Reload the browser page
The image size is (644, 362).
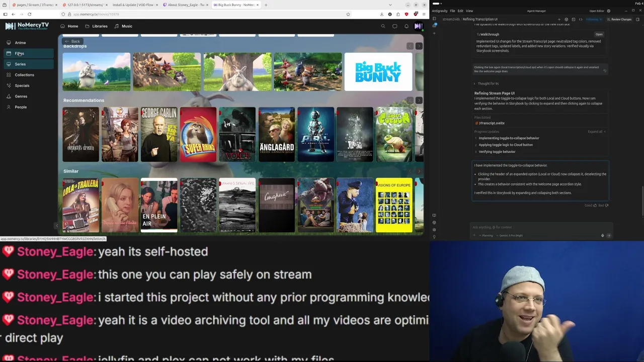(x=29, y=14)
